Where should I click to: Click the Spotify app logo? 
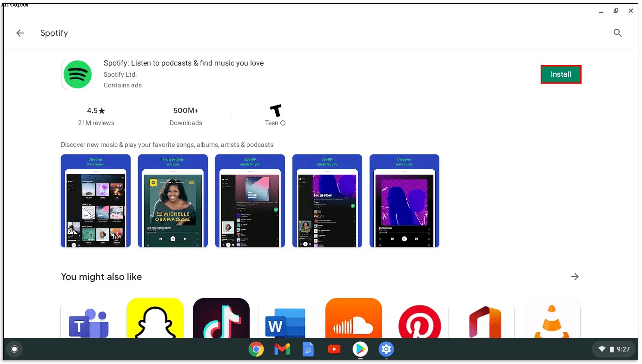[x=78, y=74]
